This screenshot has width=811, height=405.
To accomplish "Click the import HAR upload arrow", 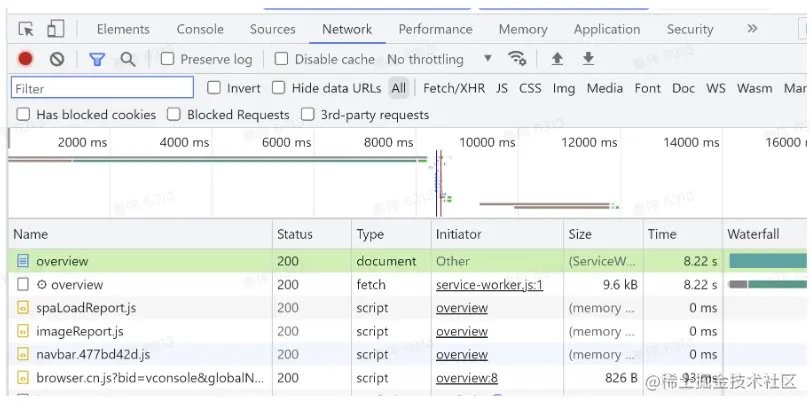I will pos(557,59).
